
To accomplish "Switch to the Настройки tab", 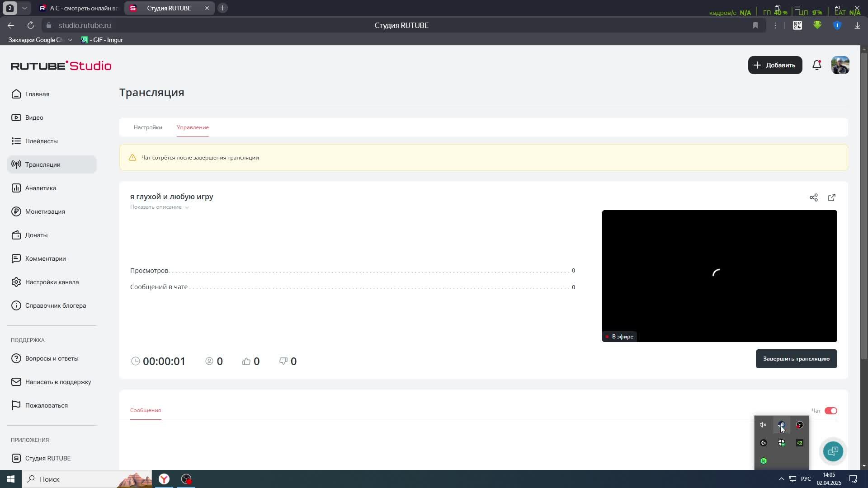I will click(148, 127).
